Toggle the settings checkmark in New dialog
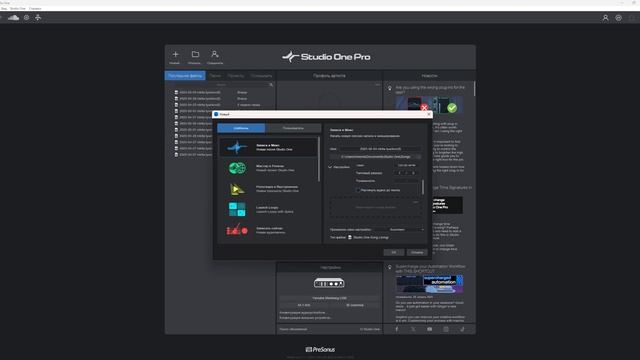 [330, 167]
